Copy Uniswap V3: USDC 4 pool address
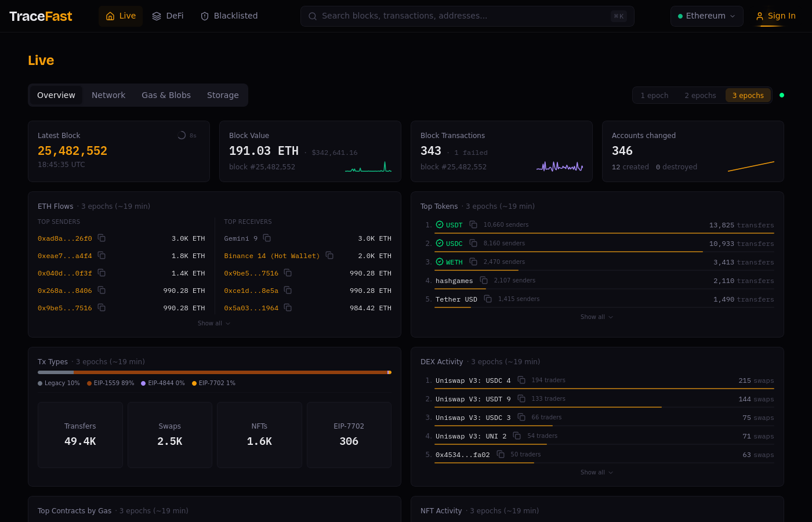The height and width of the screenshot is (522, 812). [x=521, y=380]
